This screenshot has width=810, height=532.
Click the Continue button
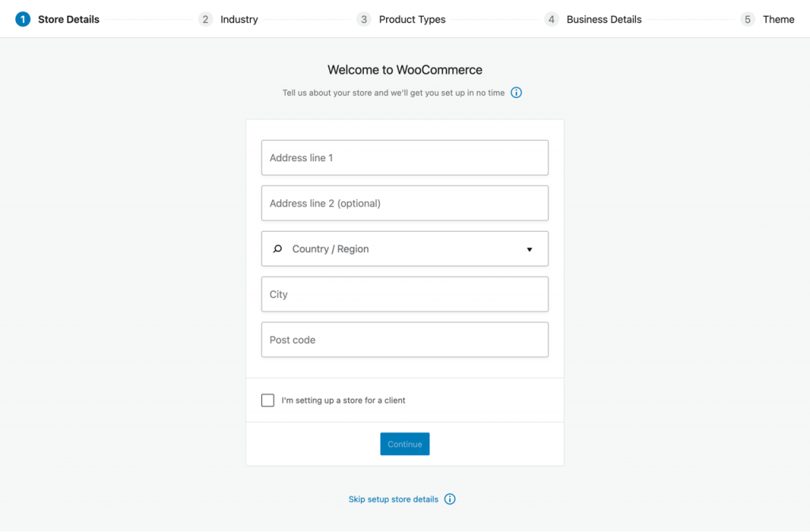click(404, 443)
